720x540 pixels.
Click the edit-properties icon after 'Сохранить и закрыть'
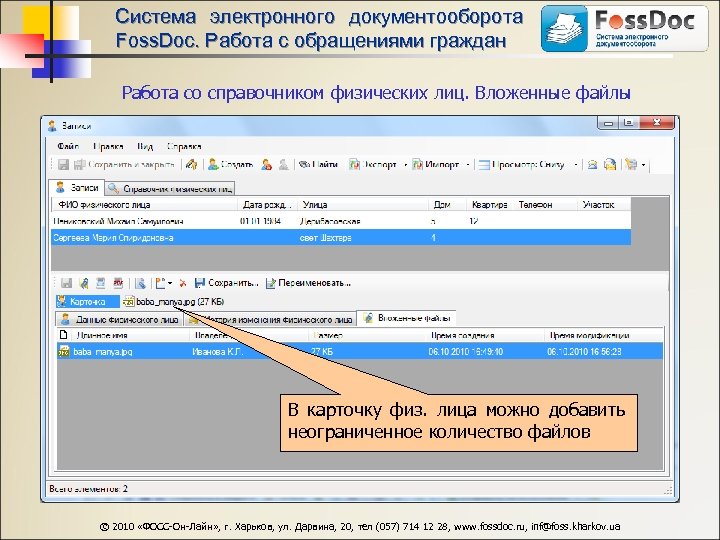pyautogui.click(x=191, y=164)
